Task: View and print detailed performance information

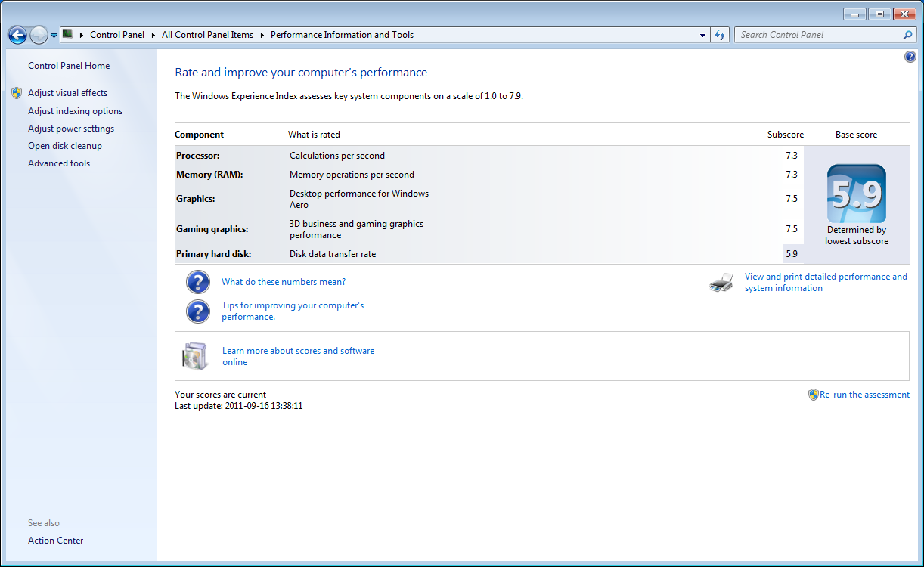Action: pyautogui.click(x=826, y=282)
